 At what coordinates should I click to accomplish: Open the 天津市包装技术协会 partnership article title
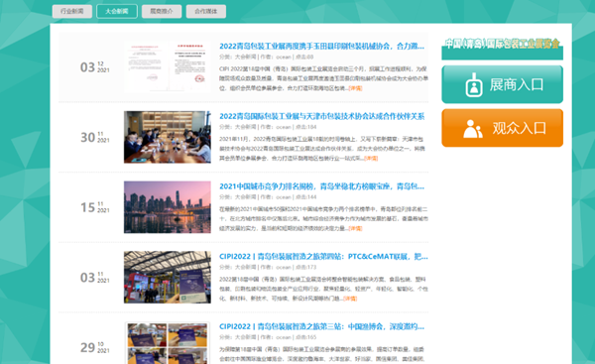[x=321, y=116]
